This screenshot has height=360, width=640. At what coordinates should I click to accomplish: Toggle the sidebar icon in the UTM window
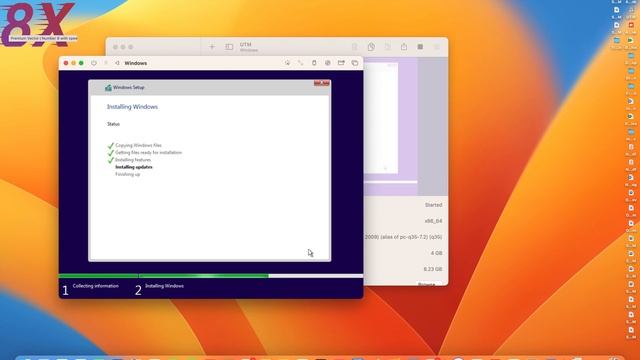[x=229, y=47]
